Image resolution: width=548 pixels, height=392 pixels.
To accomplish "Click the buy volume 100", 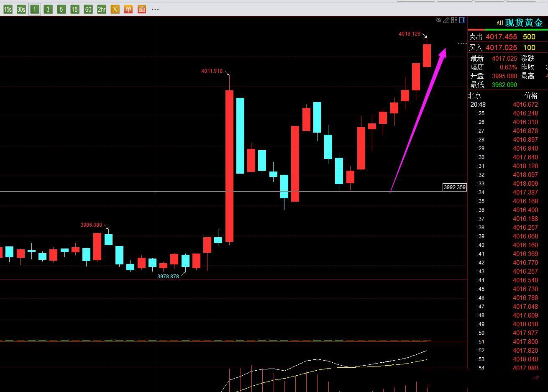I will click(x=529, y=48).
